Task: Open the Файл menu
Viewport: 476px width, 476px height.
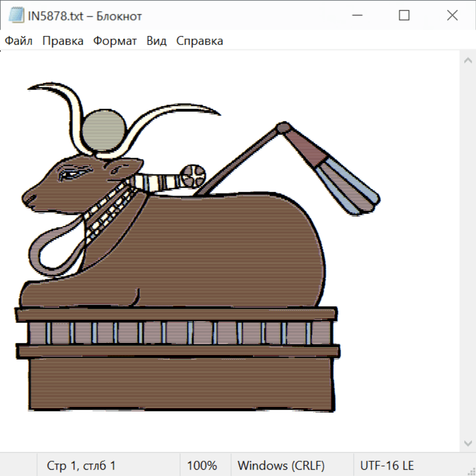Action: (19, 41)
